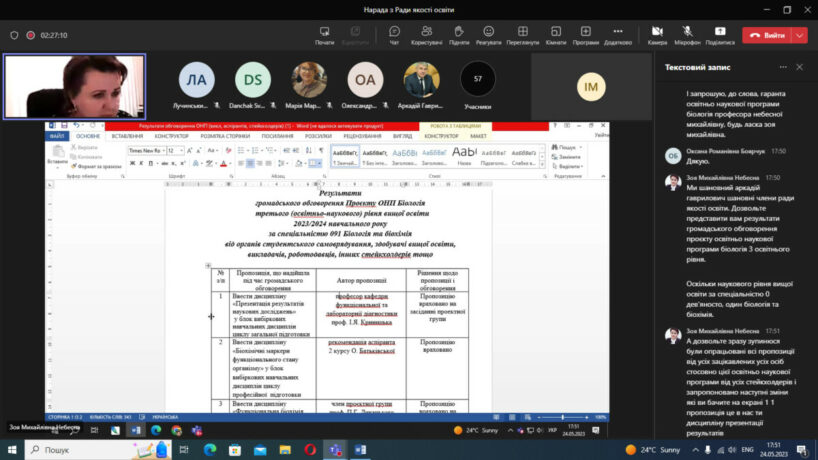Leave meeting with the Вийти button
Screen dimensions: 818x460
tap(768, 35)
